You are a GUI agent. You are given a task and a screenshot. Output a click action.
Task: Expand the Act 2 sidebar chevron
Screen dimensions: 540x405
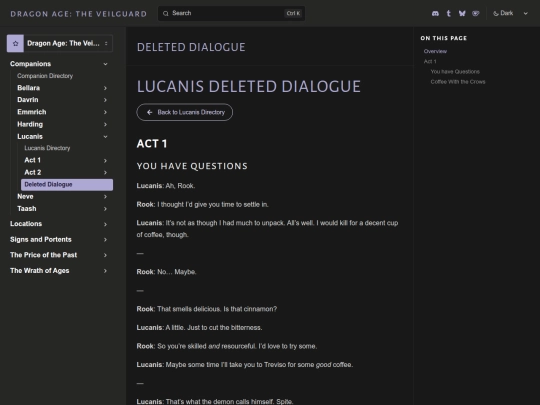click(105, 173)
